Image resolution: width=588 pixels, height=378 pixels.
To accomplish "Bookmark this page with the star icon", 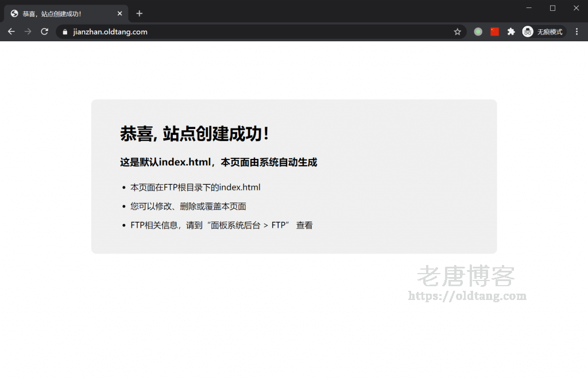I will [x=457, y=32].
